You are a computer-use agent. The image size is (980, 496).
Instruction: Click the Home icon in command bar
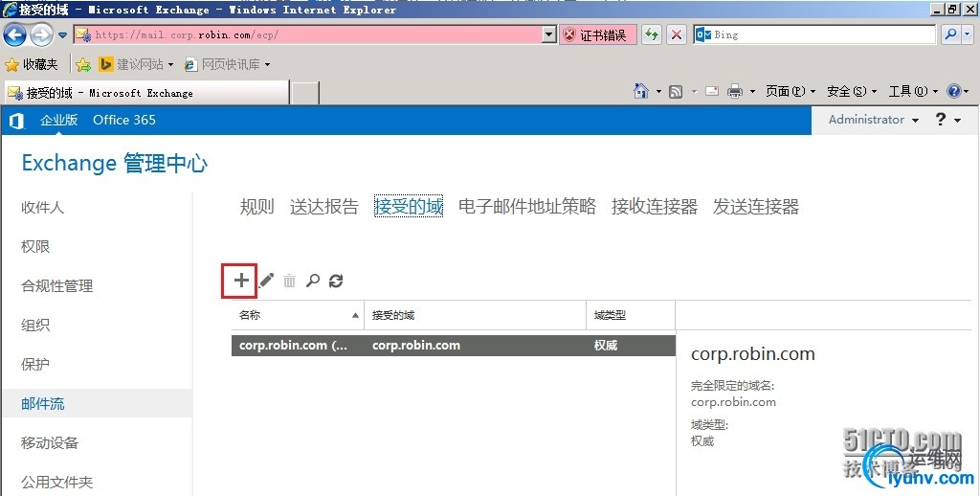(640, 91)
